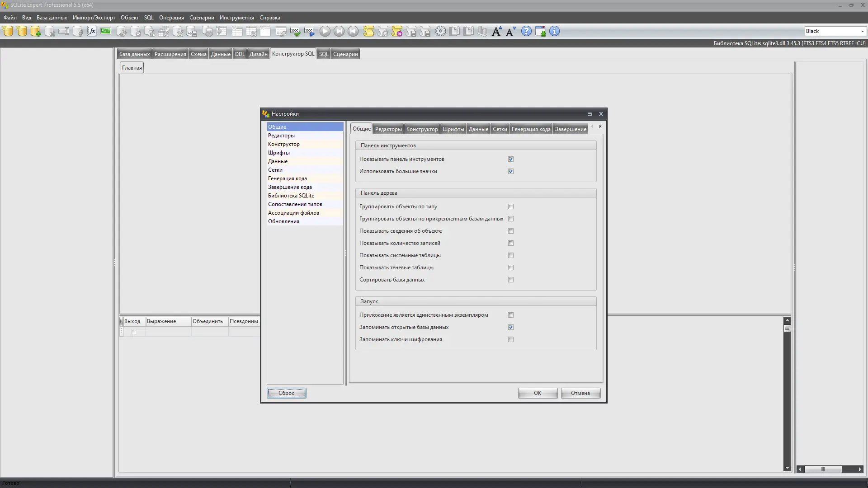868x488 pixels.
Task: Click the green EXIT toolbar icon
Action: [106, 31]
